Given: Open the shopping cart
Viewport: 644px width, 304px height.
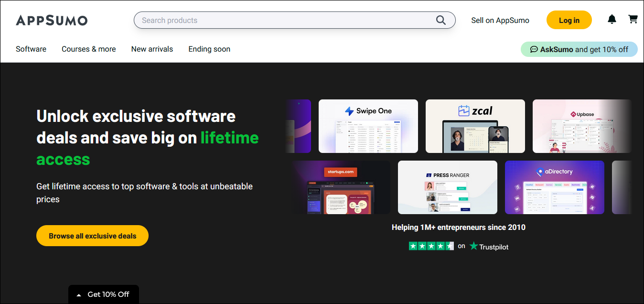Looking at the screenshot, I should [633, 20].
